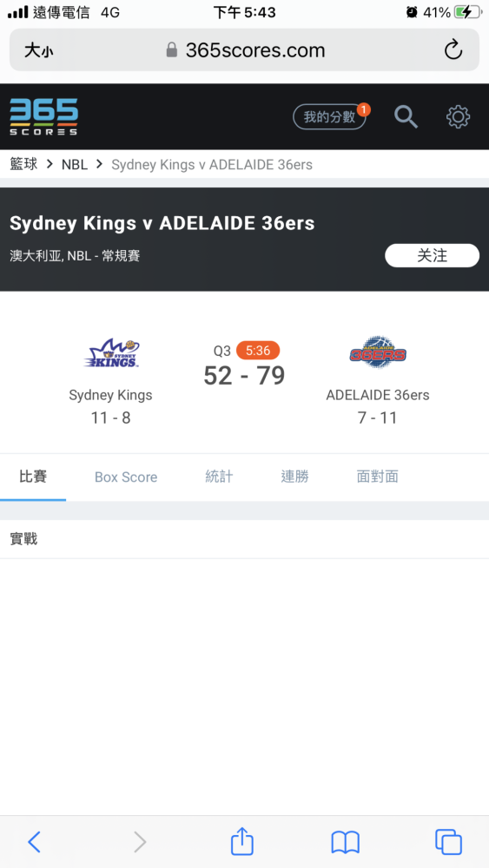Tap the 365Scores logo
489x868 pixels.
point(43,117)
